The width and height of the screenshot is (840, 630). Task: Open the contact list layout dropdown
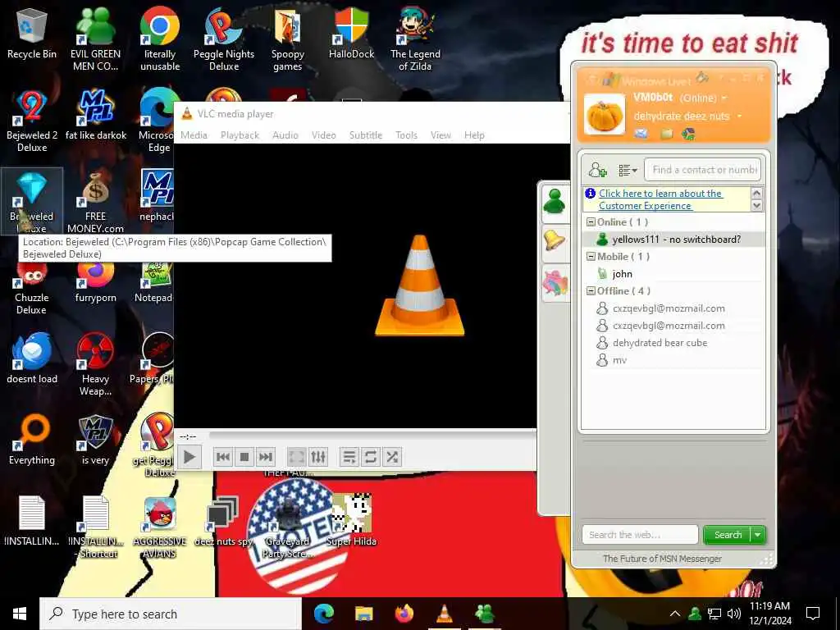click(x=628, y=171)
